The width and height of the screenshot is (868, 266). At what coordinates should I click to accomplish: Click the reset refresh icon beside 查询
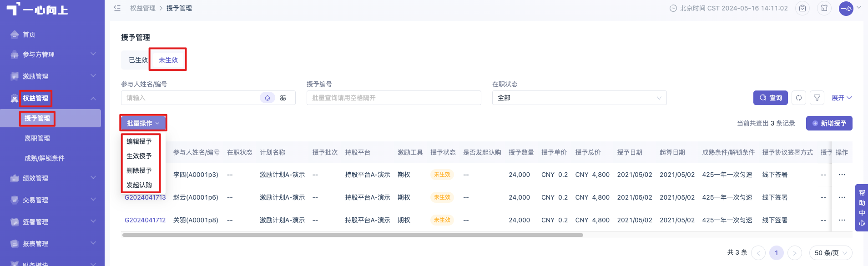click(799, 98)
